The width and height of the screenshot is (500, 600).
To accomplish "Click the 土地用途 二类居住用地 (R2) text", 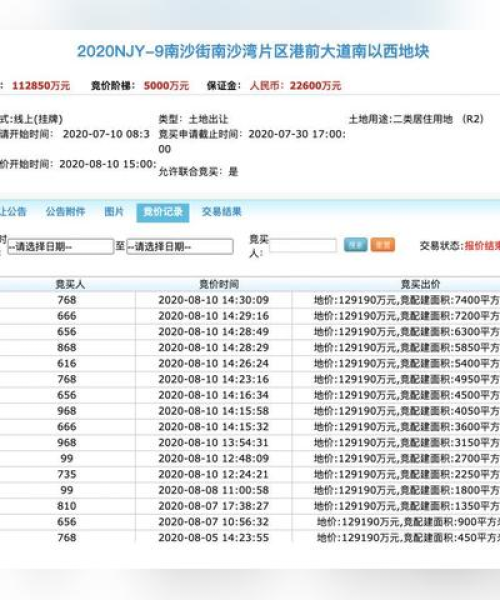I will (x=416, y=119).
